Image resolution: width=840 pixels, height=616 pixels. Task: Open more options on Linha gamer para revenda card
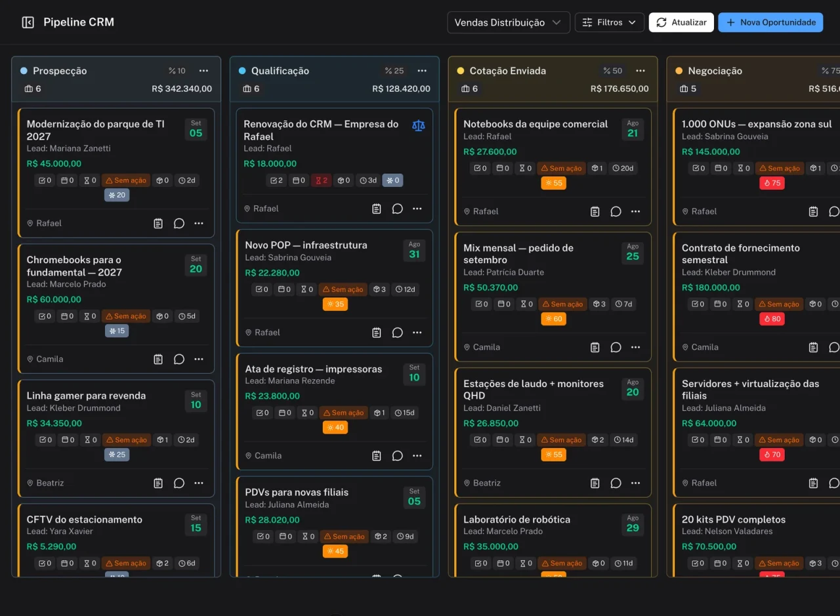(199, 483)
